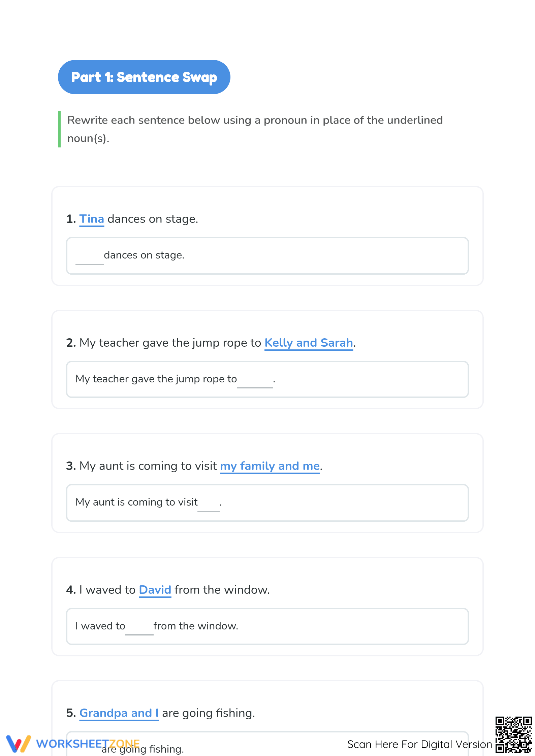Click the answer box for sentence 1
The width and height of the screenshot is (535, 756).
(267, 256)
